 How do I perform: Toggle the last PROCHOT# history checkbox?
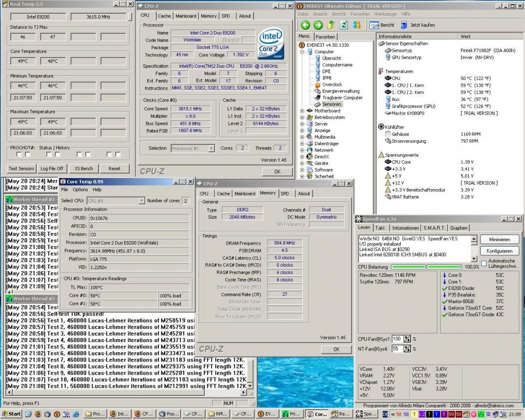pos(118,154)
